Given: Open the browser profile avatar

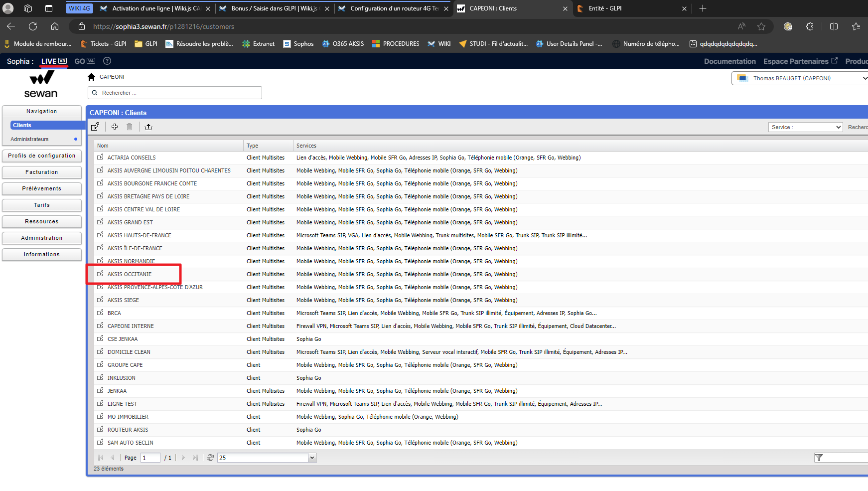Looking at the screenshot, I should click(x=8, y=8).
